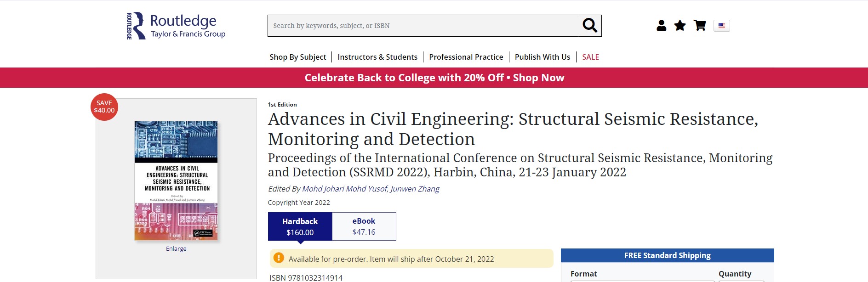The height and width of the screenshot is (282, 868).
Task: Select the Hardback $160.00 format tab
Action: pyautogui.click(x=300, y=226)
